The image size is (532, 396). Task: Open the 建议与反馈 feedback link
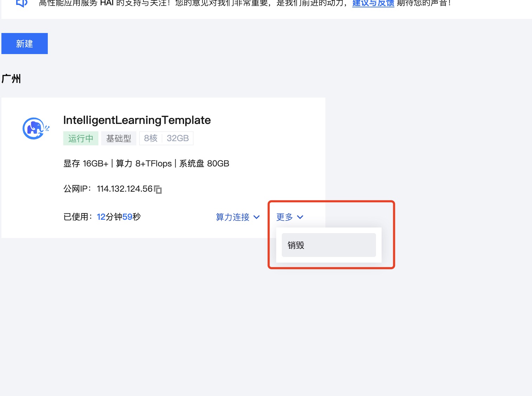tap(373, 3)
